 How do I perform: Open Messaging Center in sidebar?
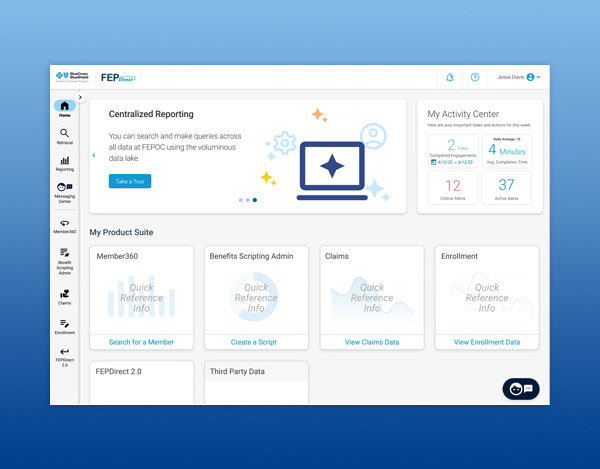(64, 193)
